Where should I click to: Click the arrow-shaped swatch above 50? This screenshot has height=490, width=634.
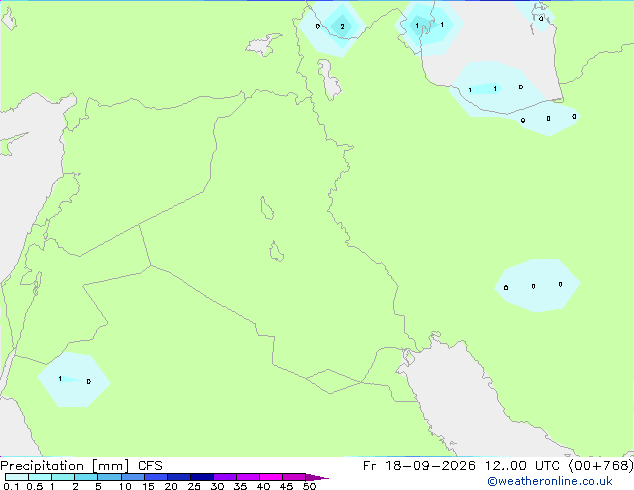coord(317,477)
